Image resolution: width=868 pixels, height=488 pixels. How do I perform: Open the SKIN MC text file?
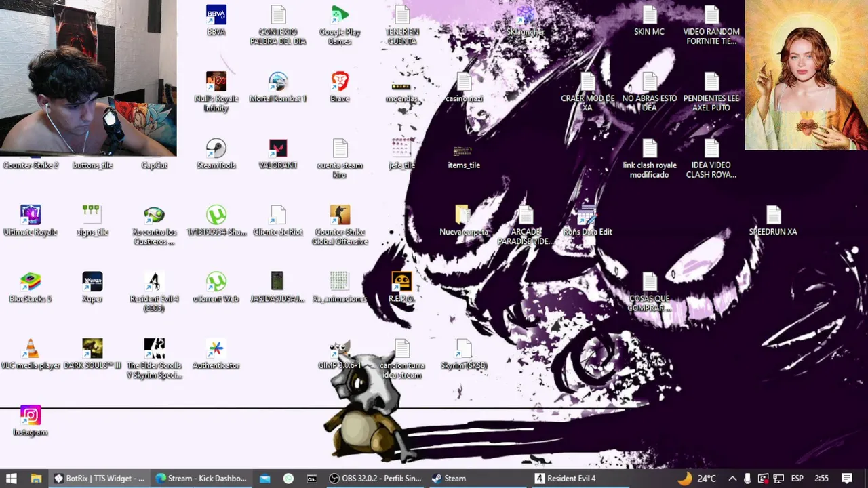point(649,20)
